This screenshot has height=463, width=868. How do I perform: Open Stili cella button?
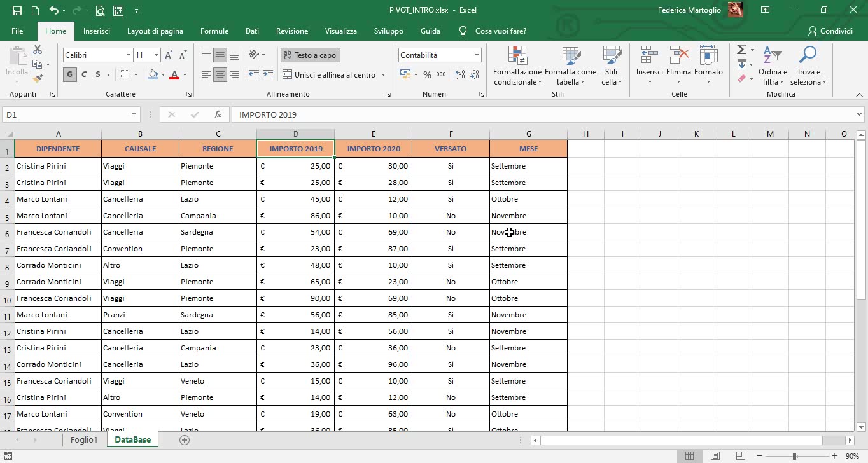(612, 65)
